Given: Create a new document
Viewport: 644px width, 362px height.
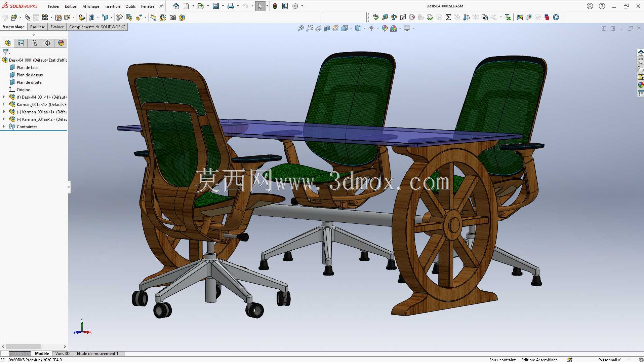Looking at the screenshot, I should tap(186, 6).
